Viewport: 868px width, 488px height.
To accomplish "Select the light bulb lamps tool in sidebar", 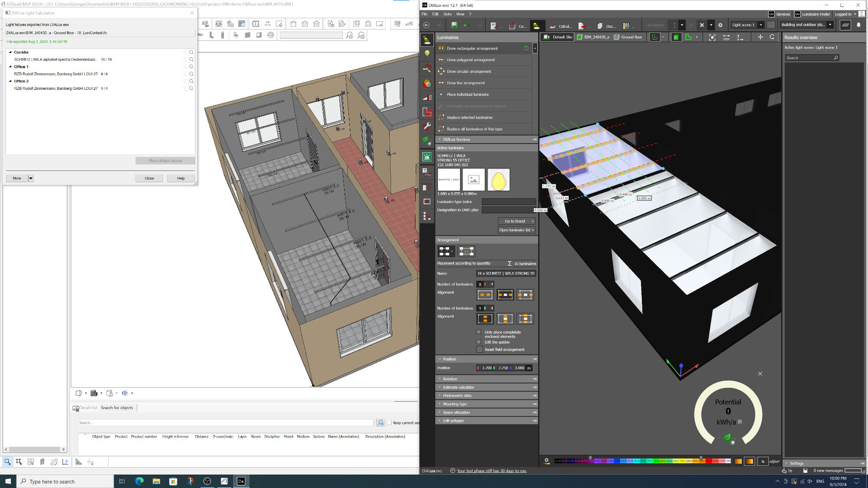I will (x=427, y=54).
